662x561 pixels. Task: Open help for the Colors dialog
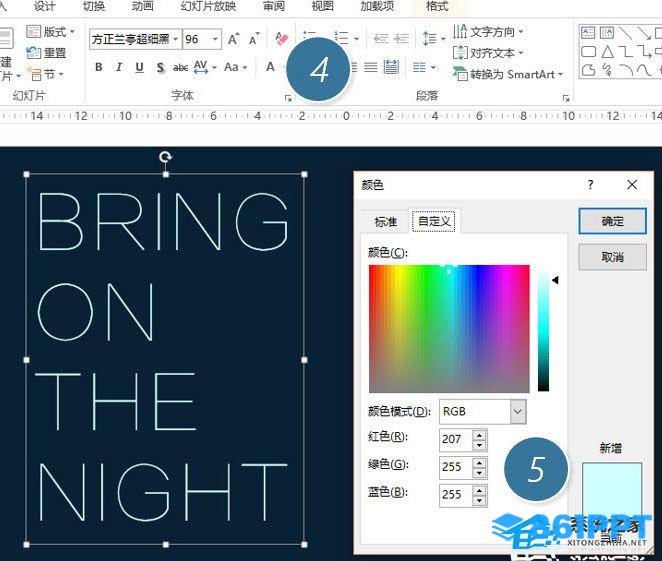(x=591, y=184)
